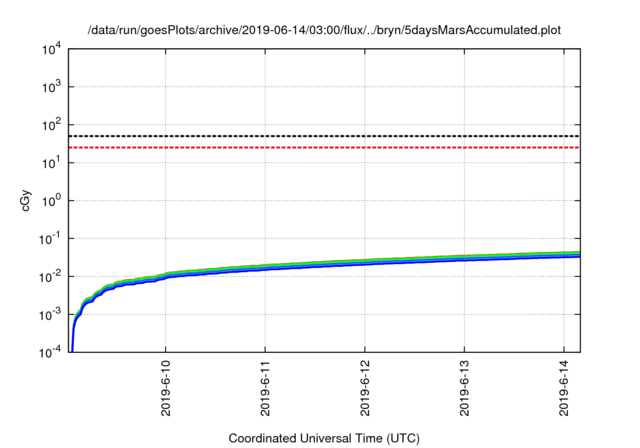Image resolution: width=640 pixels, height=448 pixels.
Task: Click the 10^4 y-axis tick label
Action: click(52, 50)
